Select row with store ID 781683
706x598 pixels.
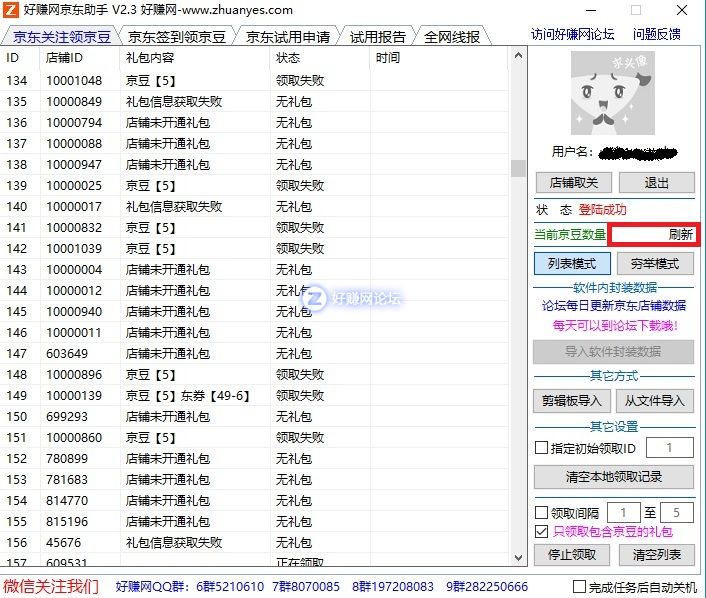pyautogui.click(x=254, y=480)
